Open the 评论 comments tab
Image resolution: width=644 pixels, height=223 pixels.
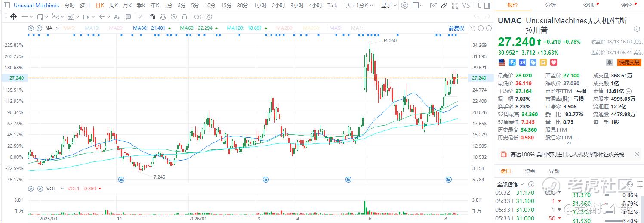(626, 5)
